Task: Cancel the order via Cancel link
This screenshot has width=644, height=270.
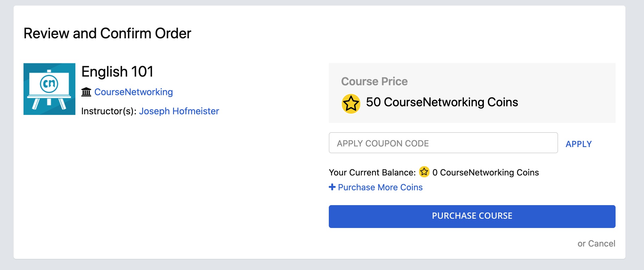Action: pos(601,243)
